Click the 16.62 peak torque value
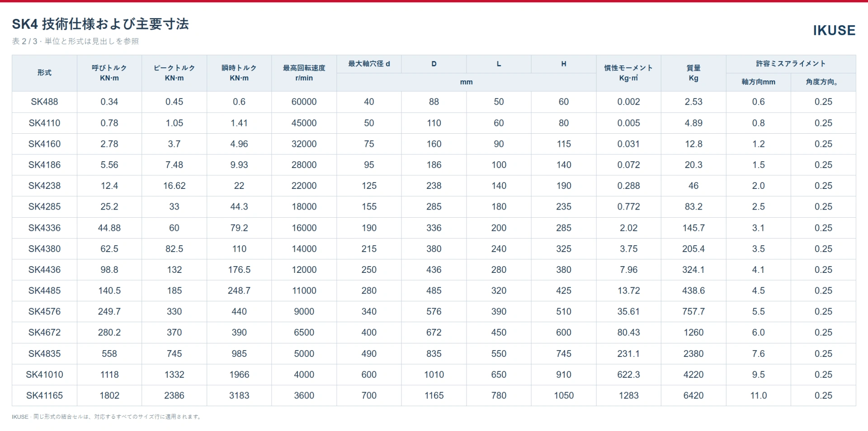The image size is (868, 431). pos(174,186)
